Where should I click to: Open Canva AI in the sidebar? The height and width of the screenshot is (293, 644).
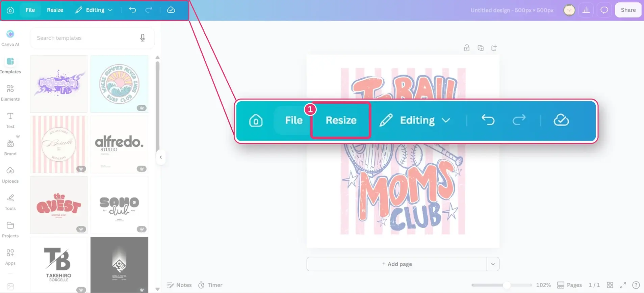click(10, 38)
